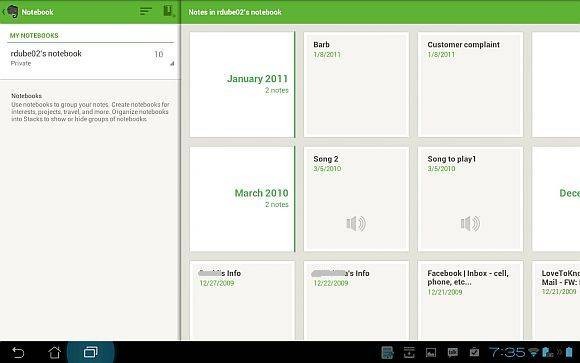Open the download notification icon
Image resolution: width=580 pixels, height=363 pixels.
[x=409, y=353]
